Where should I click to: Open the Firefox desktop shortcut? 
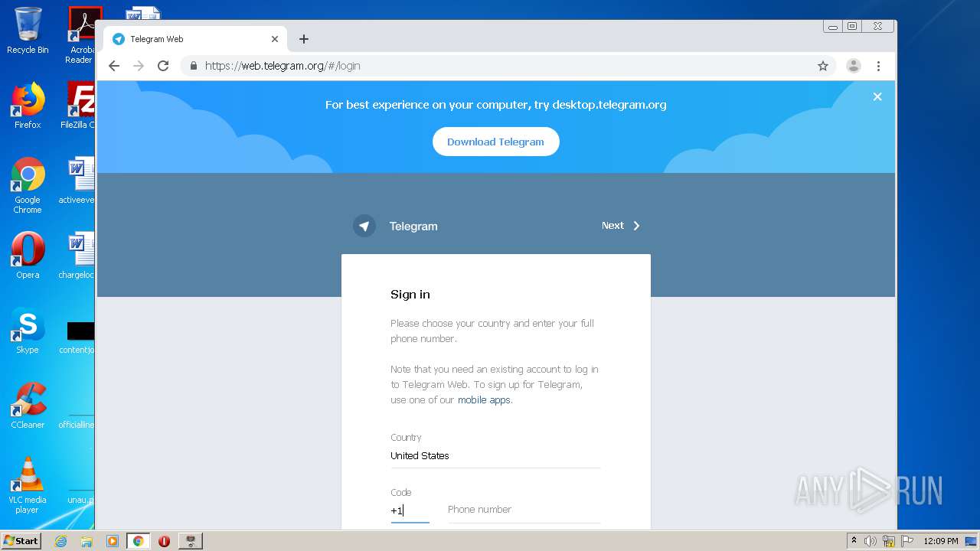(28, 106)
